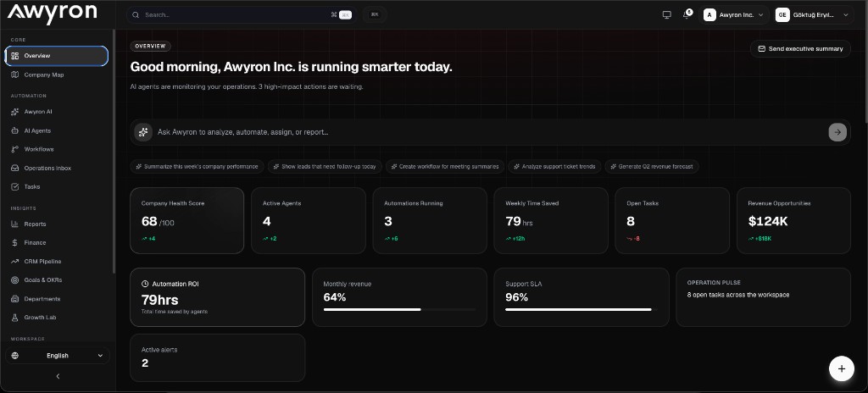The width and height of the screenshot is (868, 393).
Task: Click the Departments building icon
Action: tap(15, 299)
